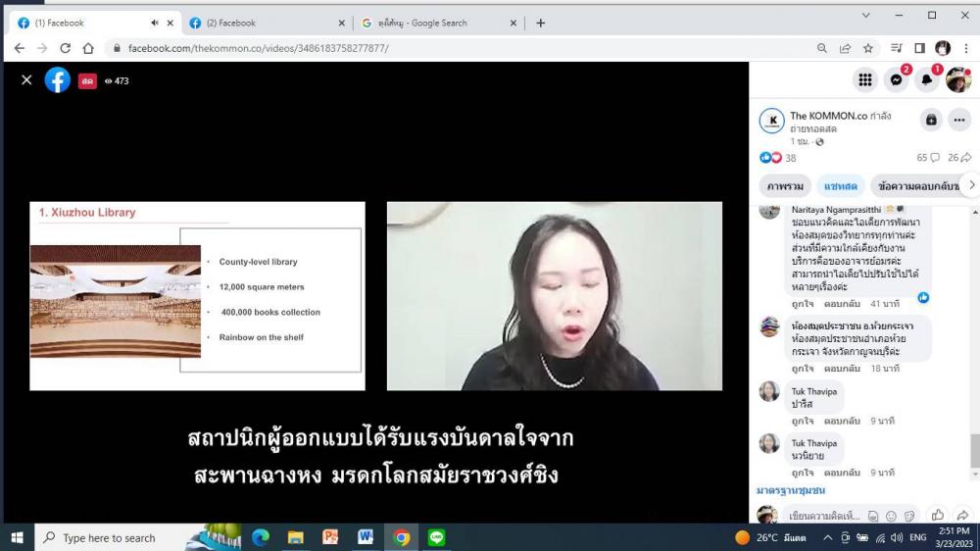Open the Windows Start menu

pyautogui.click(x=18, y=537)
